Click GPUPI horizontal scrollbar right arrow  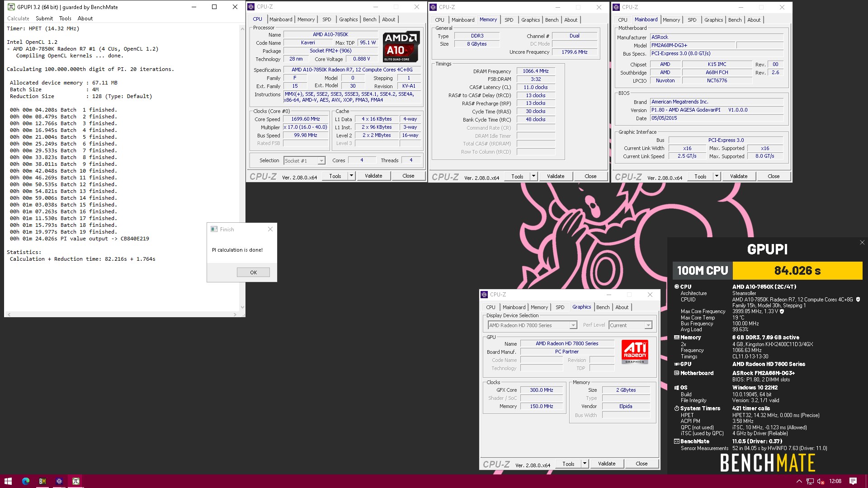pyautogui.click(x=235, y=314)
